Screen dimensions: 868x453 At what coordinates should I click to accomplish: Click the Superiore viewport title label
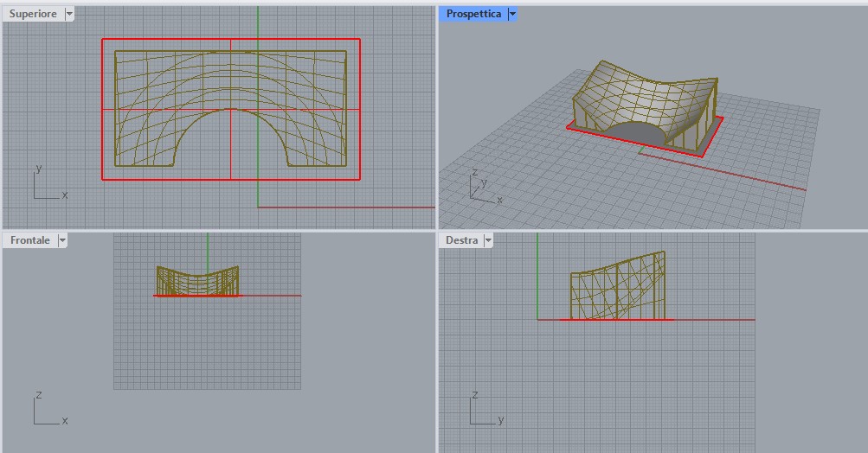tap(33, 14)
